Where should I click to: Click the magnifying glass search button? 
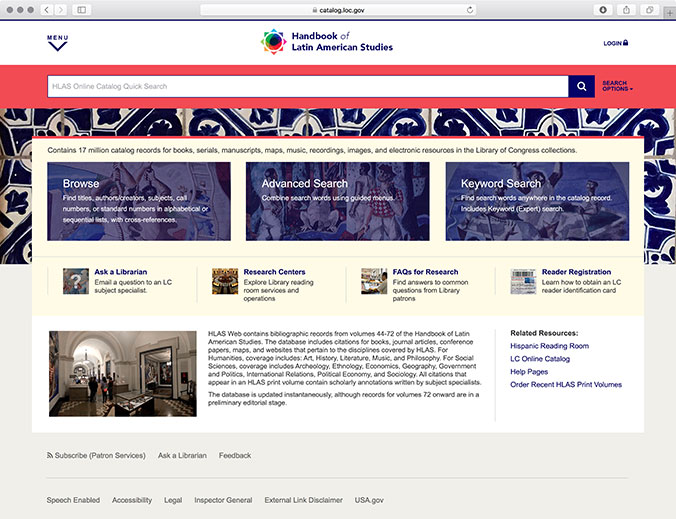581,86
